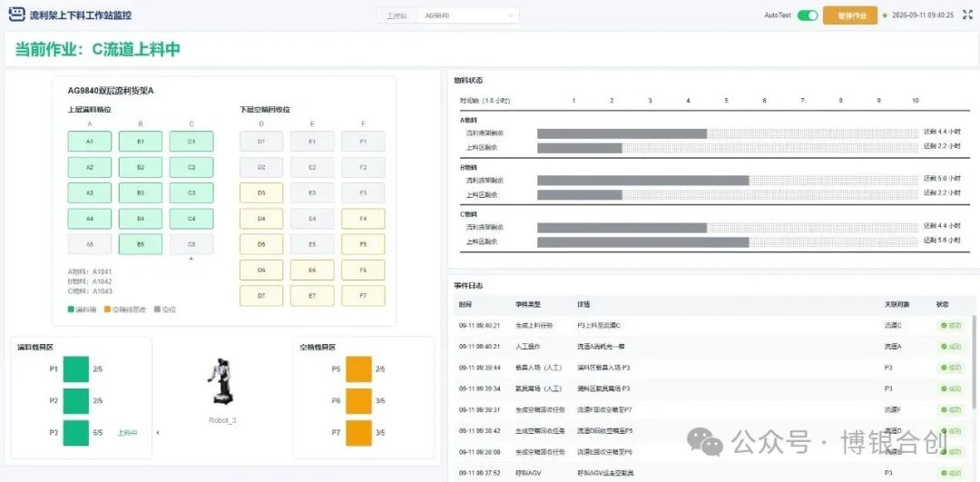Click green pallet square P1 in 满料栈具区
Image resolution: width=980 pixels, height=482 pixels.
[76, 369]
